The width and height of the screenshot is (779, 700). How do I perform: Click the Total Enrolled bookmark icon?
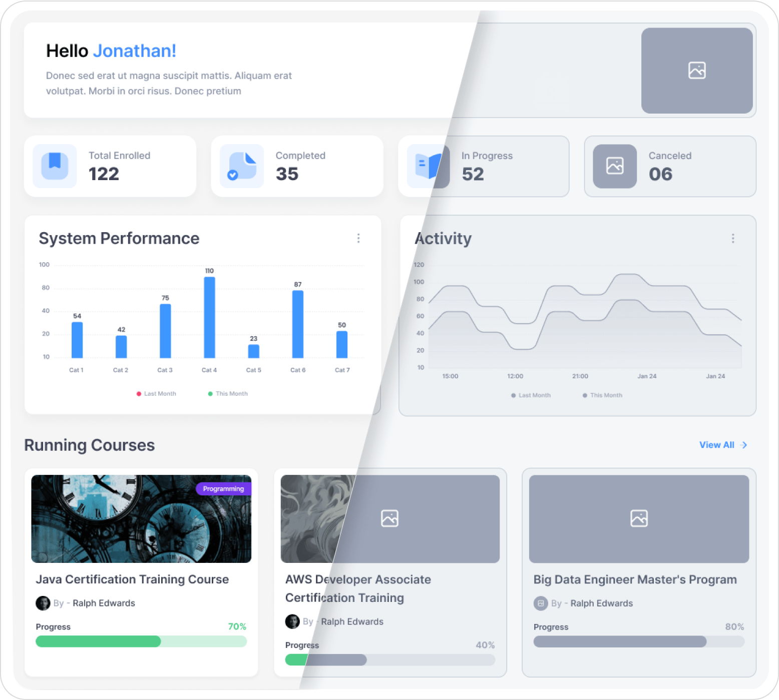(54, 166)
